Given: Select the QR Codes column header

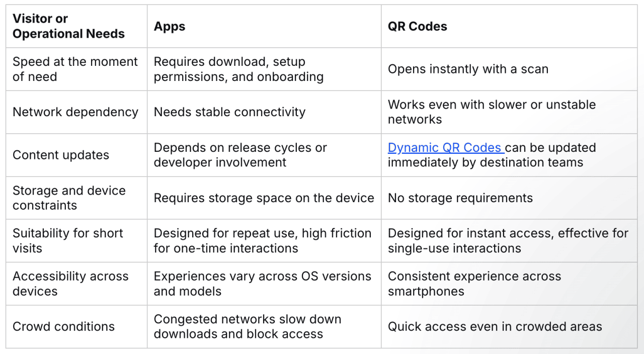Looking at the screenshot, I should 418,27.
